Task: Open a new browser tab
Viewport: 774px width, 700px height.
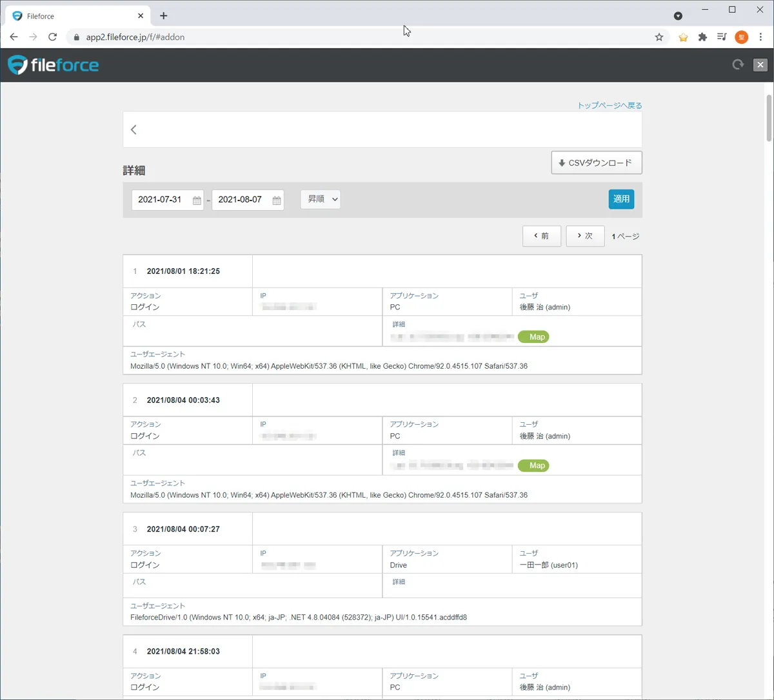Action: (x=163, y=16)
